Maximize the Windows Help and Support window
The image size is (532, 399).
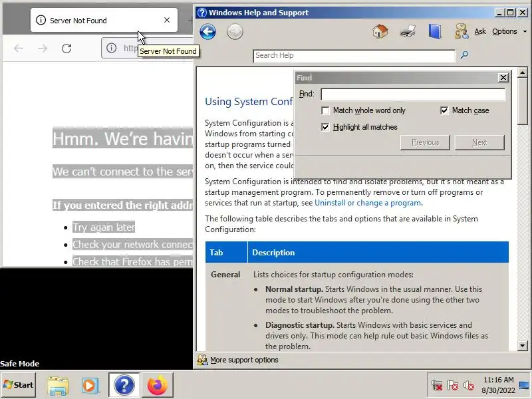tap(510, 13)
